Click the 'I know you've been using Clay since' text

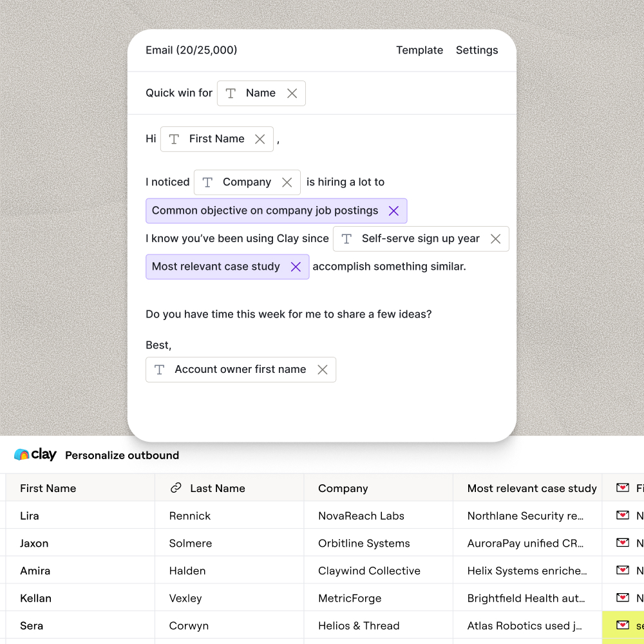pos(238,239)
